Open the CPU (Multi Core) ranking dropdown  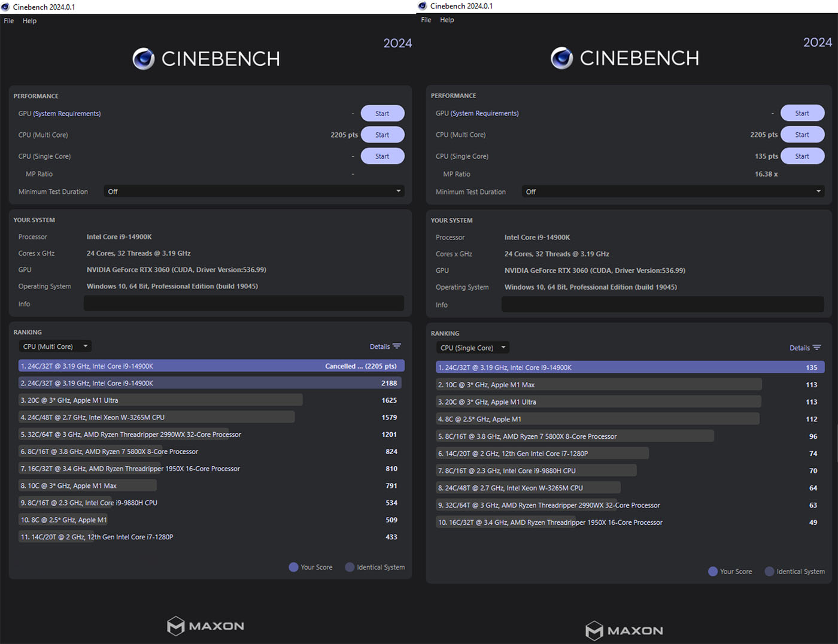pyautogui.click(x=54, y=346)
